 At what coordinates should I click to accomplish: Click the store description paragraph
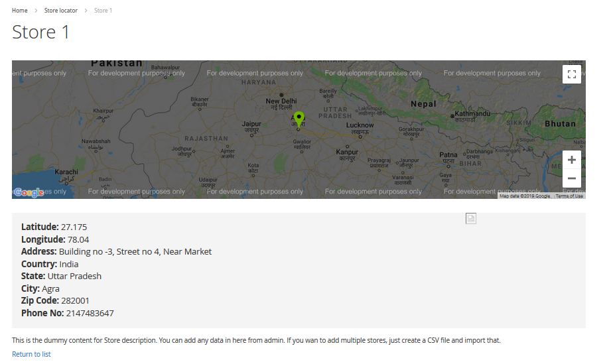pos(256,340)
